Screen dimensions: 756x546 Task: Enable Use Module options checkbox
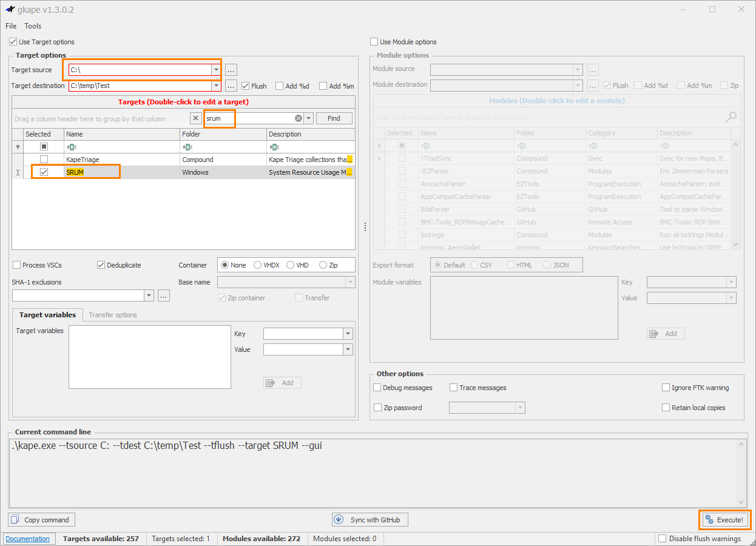[374, 42]
